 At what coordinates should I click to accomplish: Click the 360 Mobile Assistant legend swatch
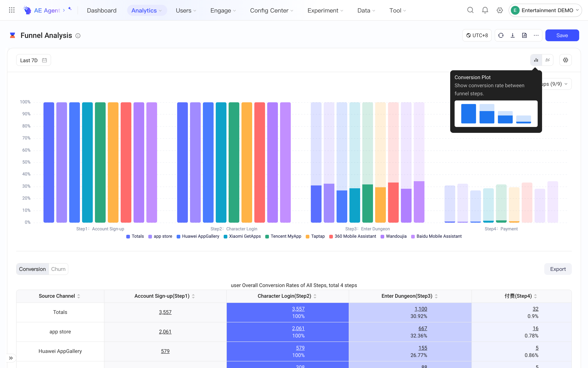331,236
